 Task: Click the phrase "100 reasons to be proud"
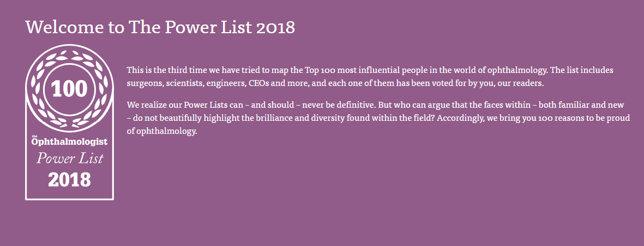(584, 118)
